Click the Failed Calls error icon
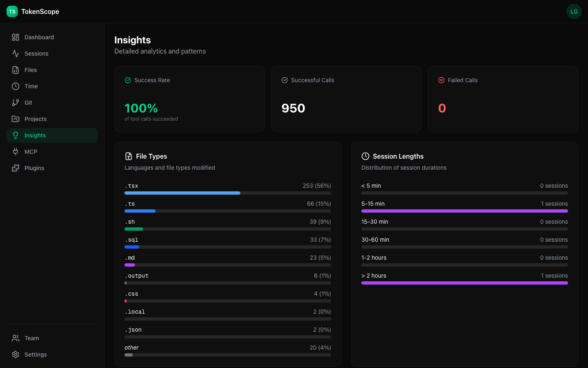The width and height of the screenshot is (588, 368). pyautogui.click(x=441, y=80)
